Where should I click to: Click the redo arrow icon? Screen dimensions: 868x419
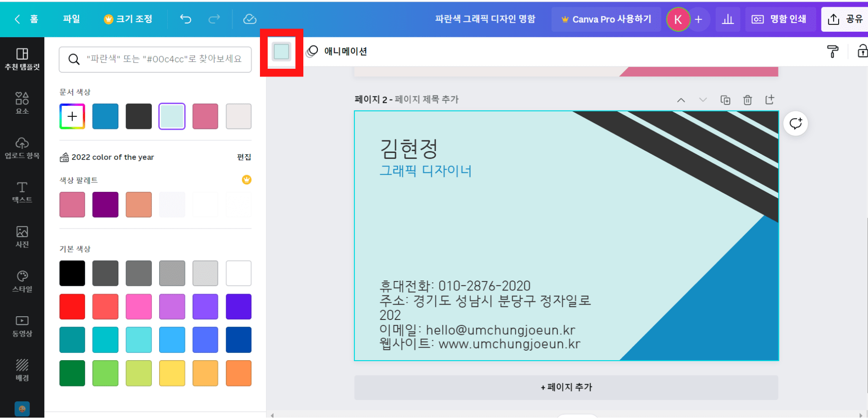coord(214,19)
